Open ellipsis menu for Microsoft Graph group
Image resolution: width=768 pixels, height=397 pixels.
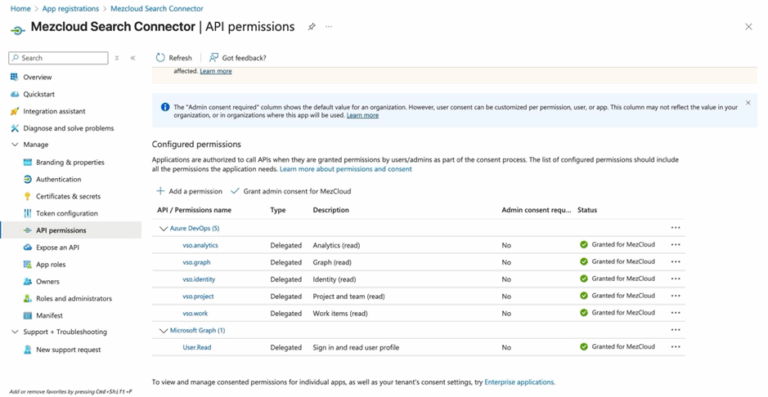click(676, 330)
